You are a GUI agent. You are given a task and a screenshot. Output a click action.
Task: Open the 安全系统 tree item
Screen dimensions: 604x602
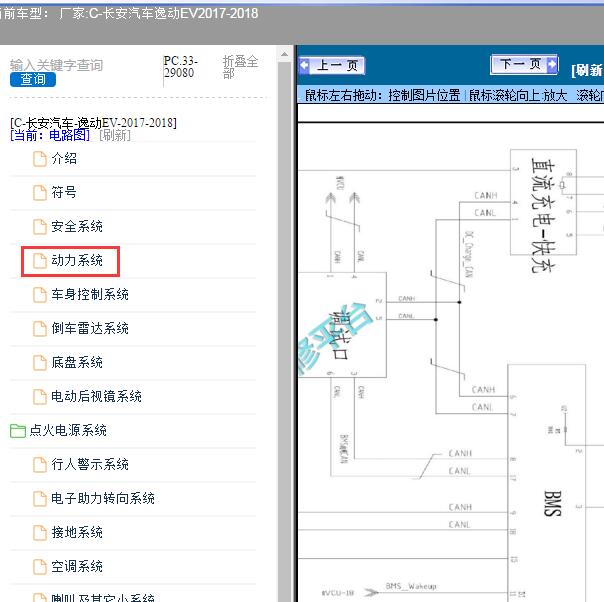(x=77, y=226)
